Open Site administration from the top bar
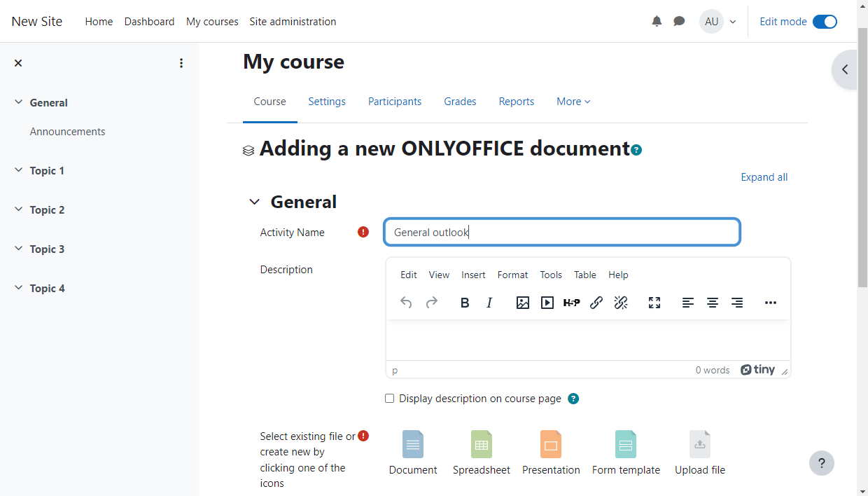The height and width of the screenshot is (496, 868). pos(293,21)
